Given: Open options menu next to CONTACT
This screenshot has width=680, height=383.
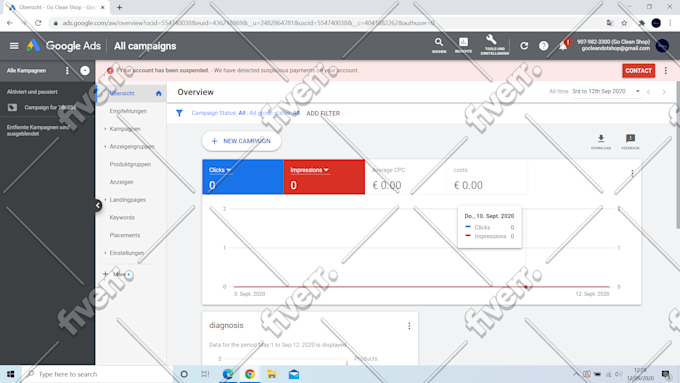Looking at the screenshot, I should click(666, 70).
